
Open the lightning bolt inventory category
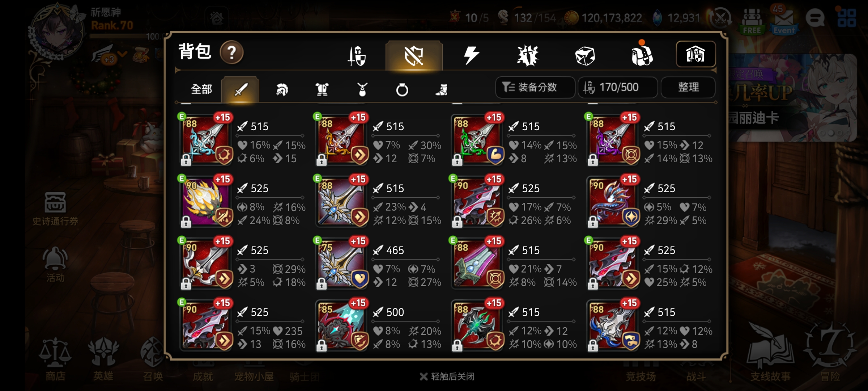[471, 55]
